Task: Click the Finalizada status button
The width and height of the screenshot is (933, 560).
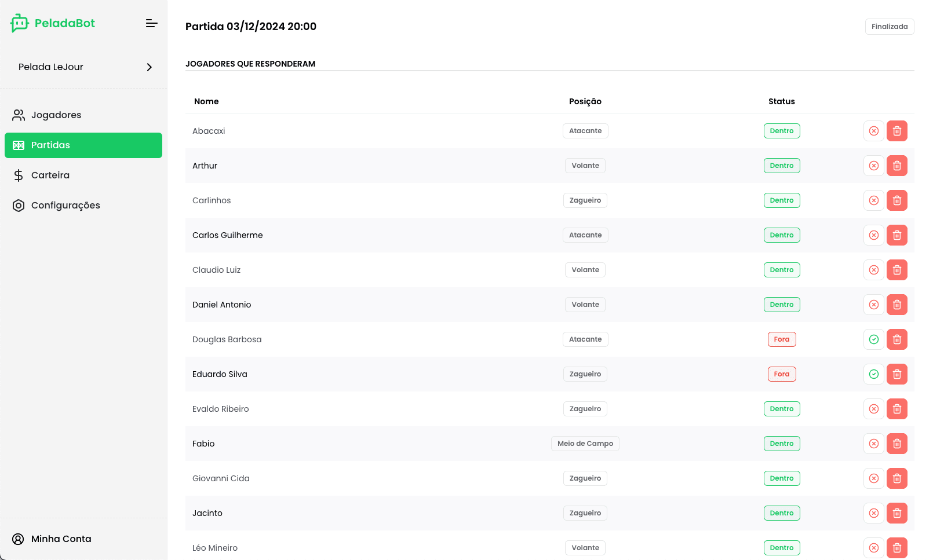Action: 889,27
